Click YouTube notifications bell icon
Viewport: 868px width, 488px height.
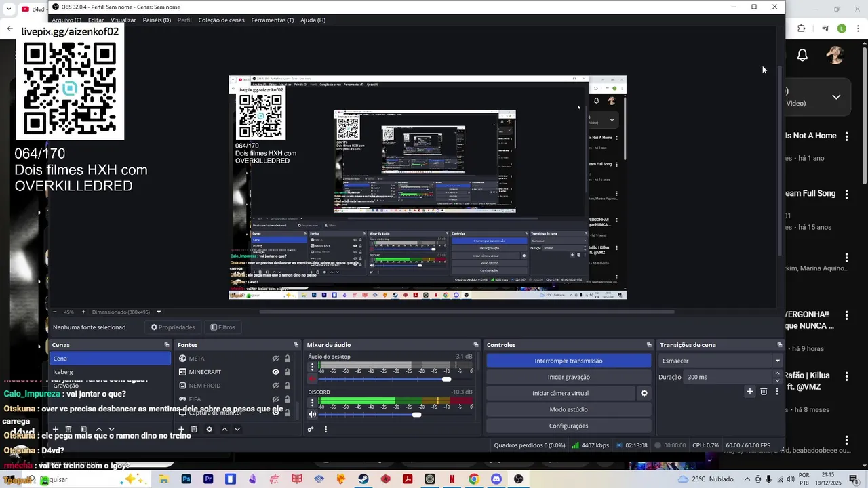coord(802,56)
